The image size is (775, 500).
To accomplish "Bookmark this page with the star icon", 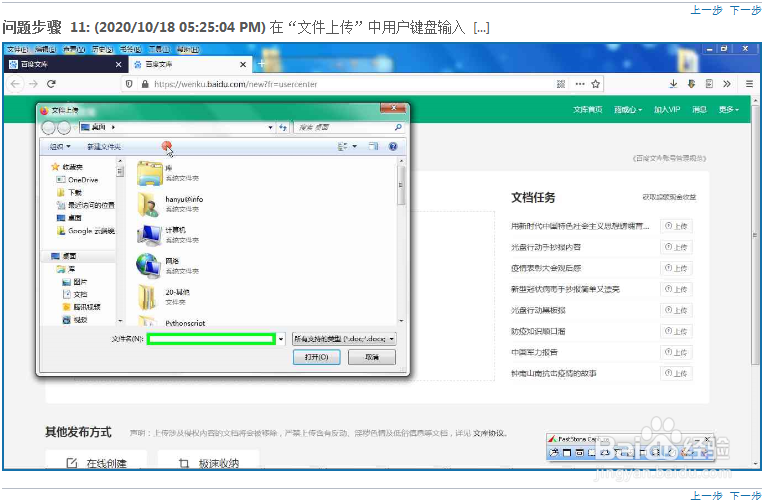I will (x=596, y=84).
